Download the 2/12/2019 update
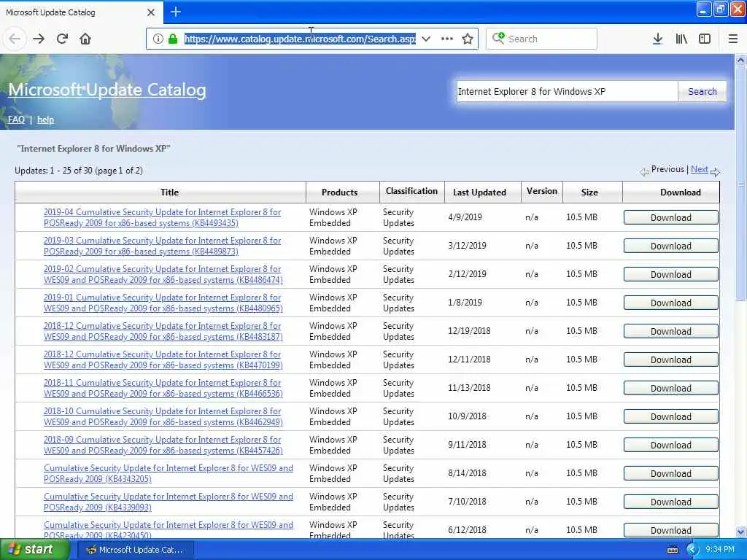Screen dimensions: 747x560 coord(671,274)
